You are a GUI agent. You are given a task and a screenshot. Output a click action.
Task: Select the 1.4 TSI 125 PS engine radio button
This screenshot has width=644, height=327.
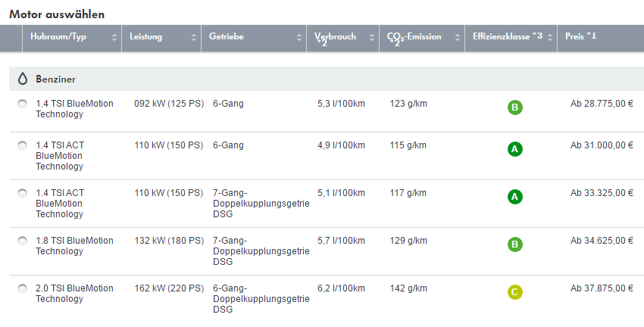22,104
